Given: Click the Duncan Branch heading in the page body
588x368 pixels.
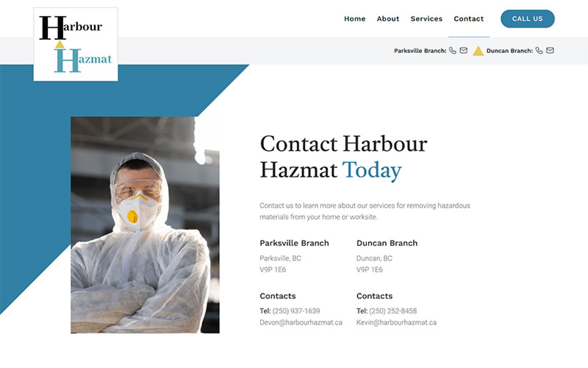Looking at the screenshot, I should [x=387, y=243].
